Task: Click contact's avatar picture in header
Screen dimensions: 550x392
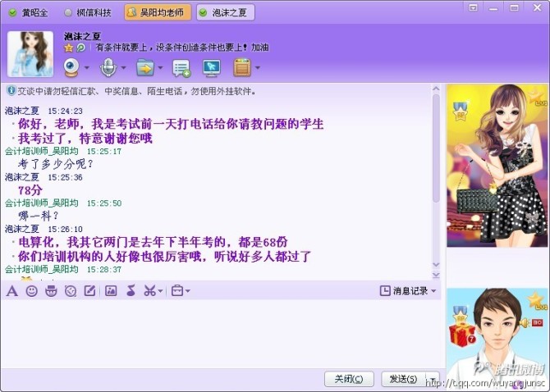Action: click(30, 54)
